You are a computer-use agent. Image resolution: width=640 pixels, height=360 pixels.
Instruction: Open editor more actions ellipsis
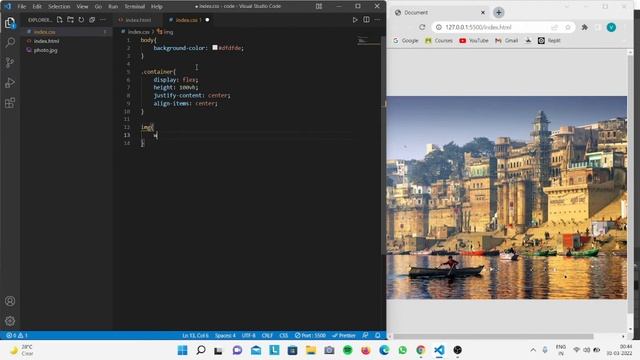pos(377,20)
